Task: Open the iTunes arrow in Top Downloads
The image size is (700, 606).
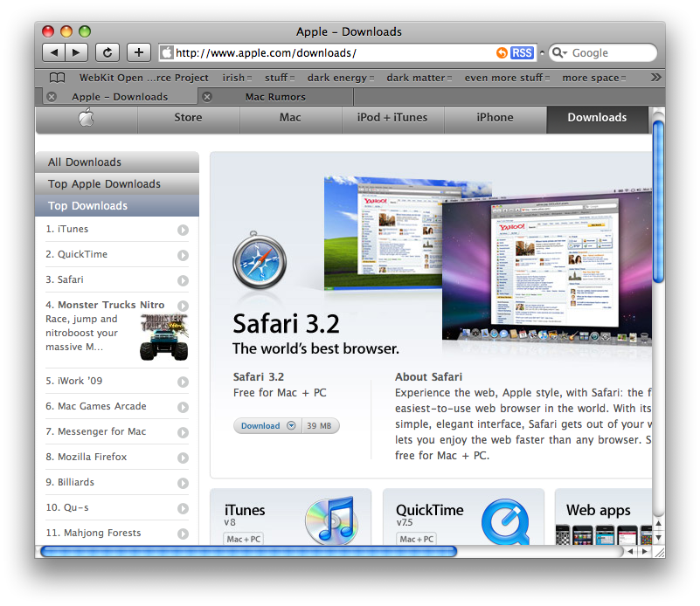Action: point(183,230)
